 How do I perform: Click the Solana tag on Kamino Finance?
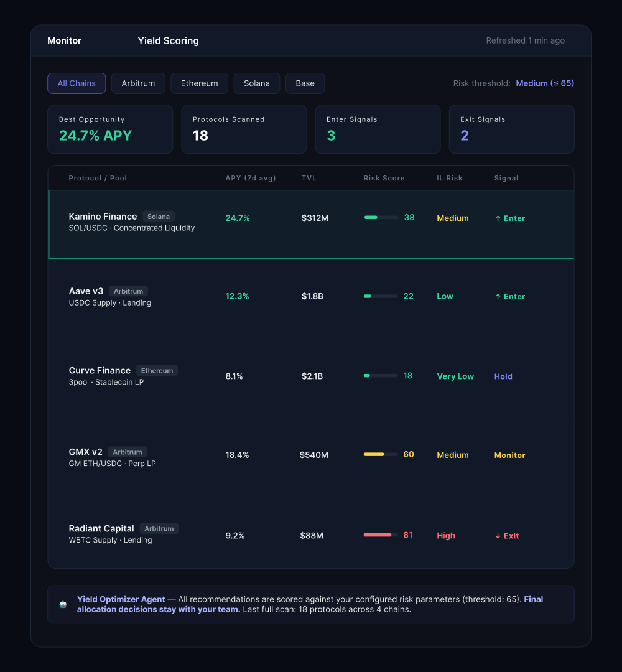(159, 217)
